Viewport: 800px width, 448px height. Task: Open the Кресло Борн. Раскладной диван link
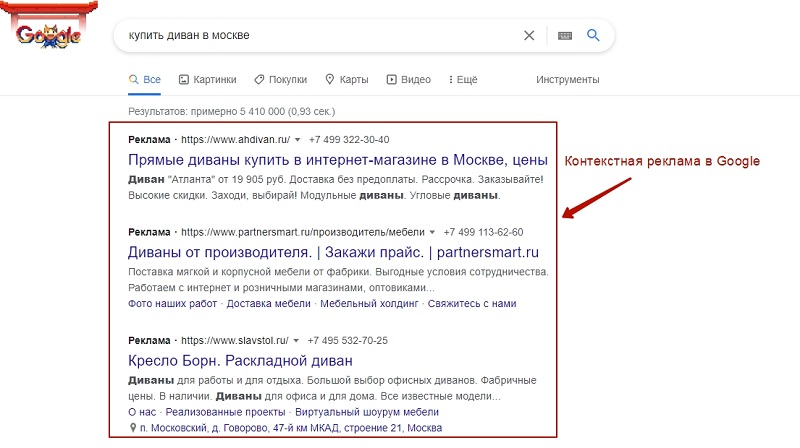(240, 361)
